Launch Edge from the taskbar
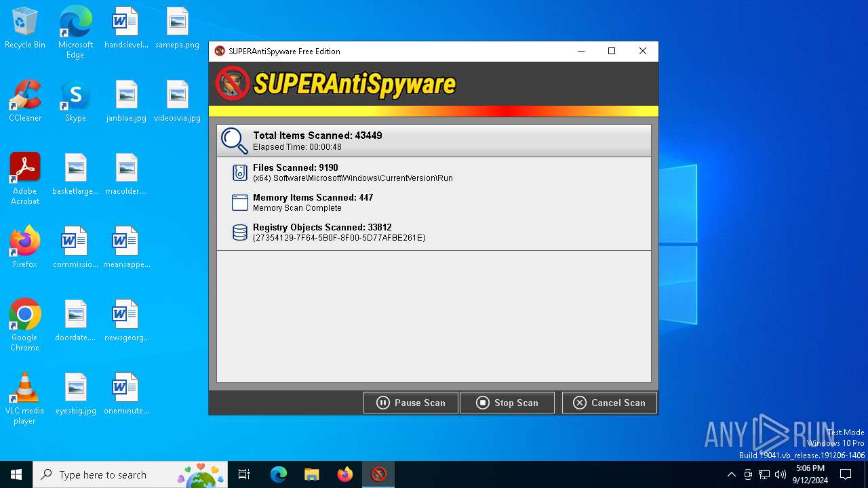Image resolution: width=868 pixels, height=488 pixels. click(x=279, y=474)
